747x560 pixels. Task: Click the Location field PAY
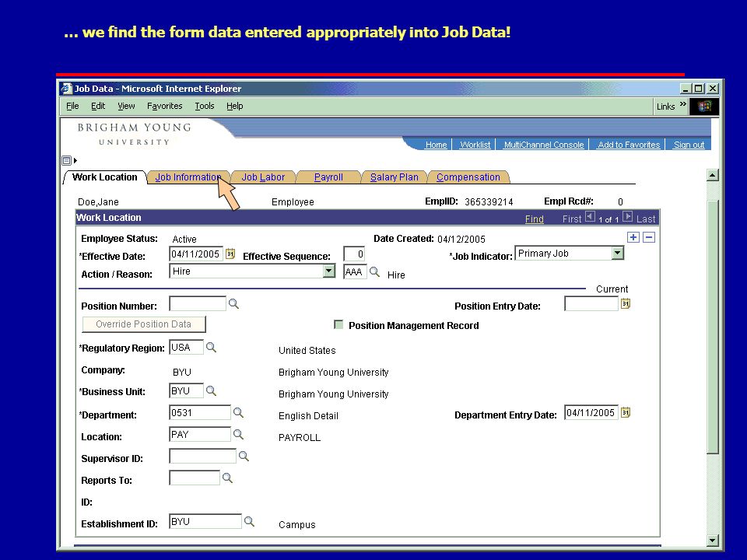click(200, 434)
